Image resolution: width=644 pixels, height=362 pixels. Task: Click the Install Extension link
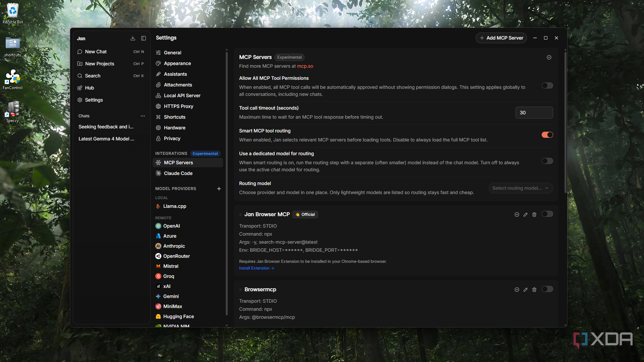click(x=256, y=268)
